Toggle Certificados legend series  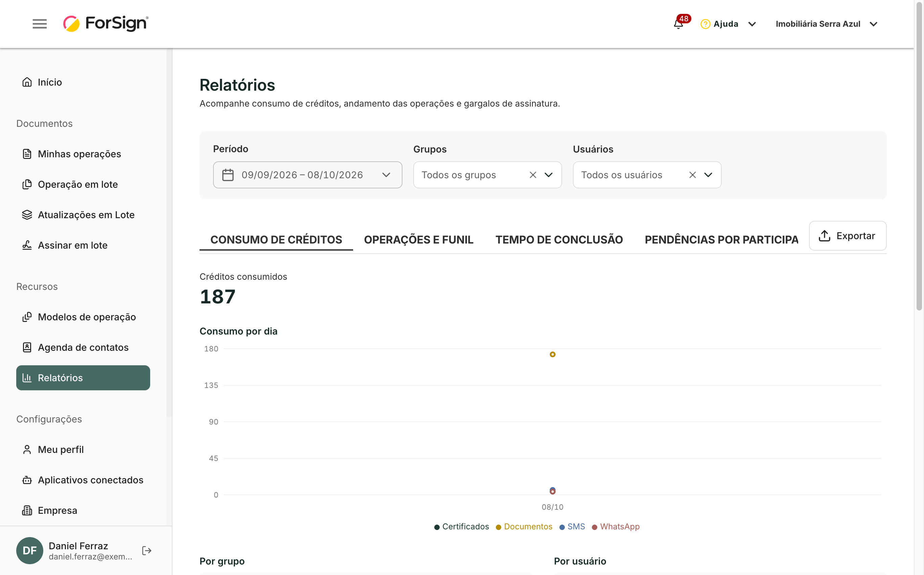(x=461, y=526)
